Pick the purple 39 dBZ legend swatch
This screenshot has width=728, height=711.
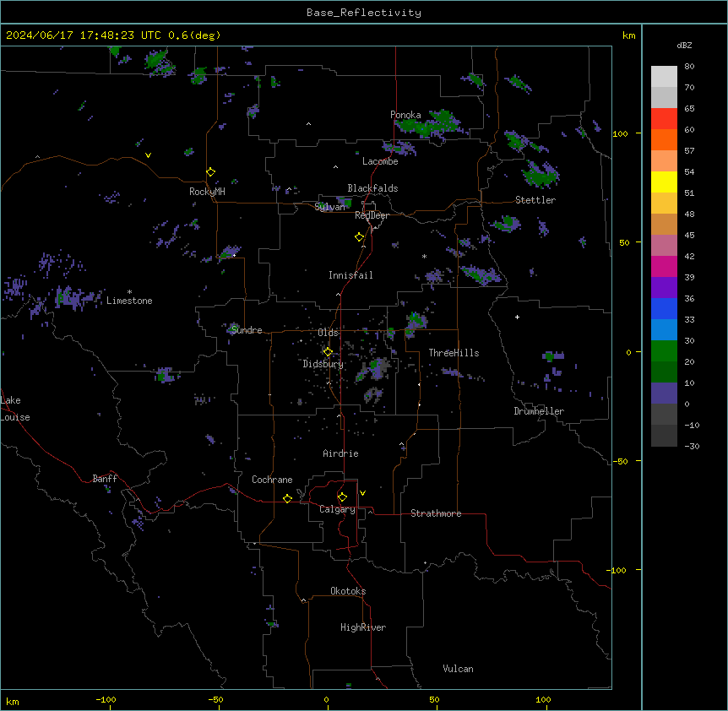[664, 288]
